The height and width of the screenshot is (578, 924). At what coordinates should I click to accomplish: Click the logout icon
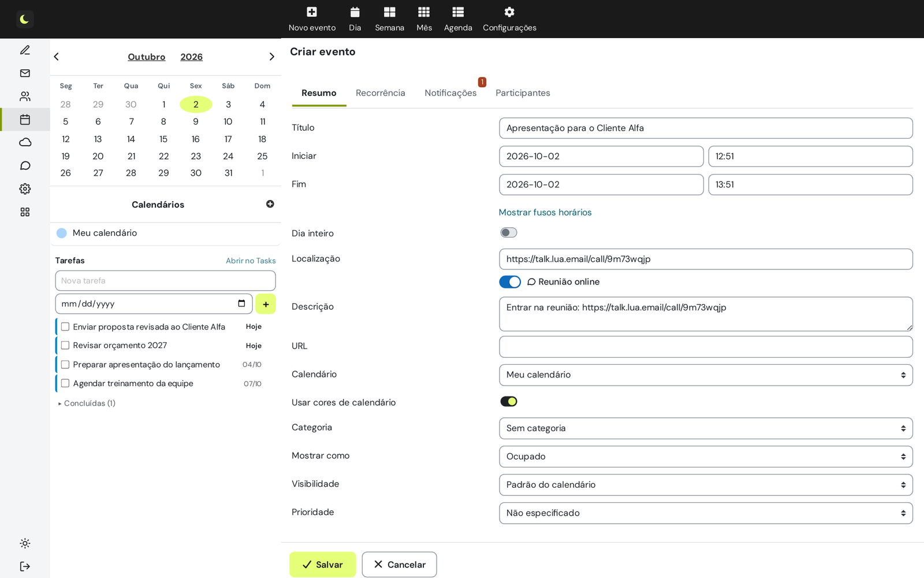point(25,566)
